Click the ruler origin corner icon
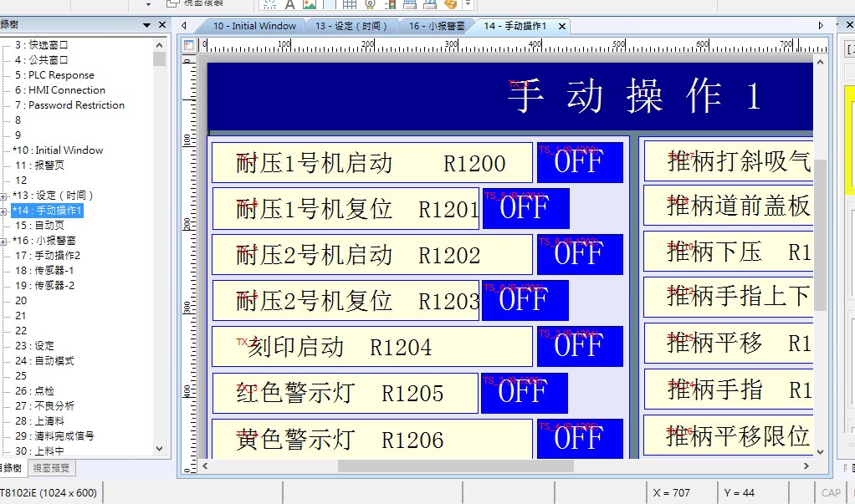The width and height of the screenshot is (855, 504). point(188,45)
